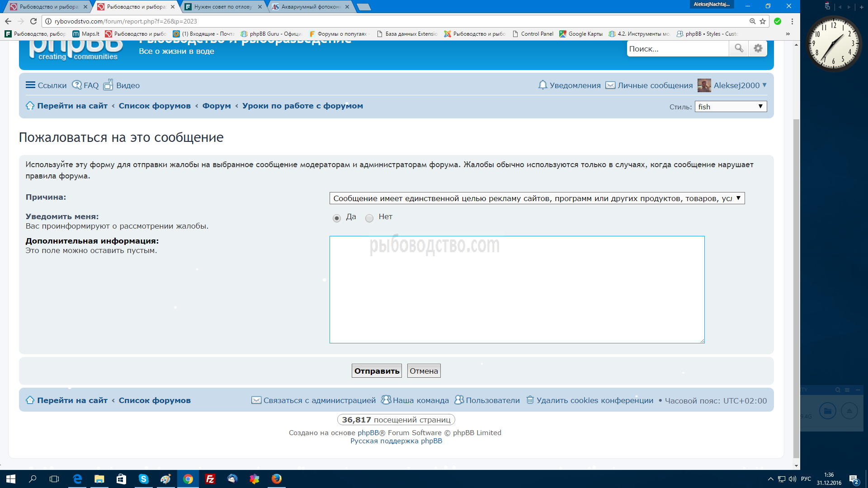Screen dimensions: 868x488
Task: Open FileZilla from the taskbar
Action: (210, 479)
